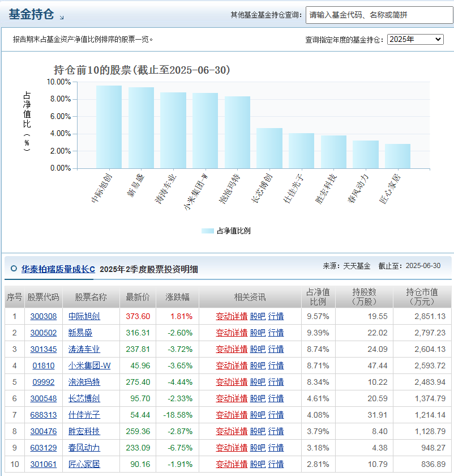The height and width of the screenshot is (476, 454).
Task: Toggle the 占净值比例 chart legend swatch
Action: coord(208,231)
